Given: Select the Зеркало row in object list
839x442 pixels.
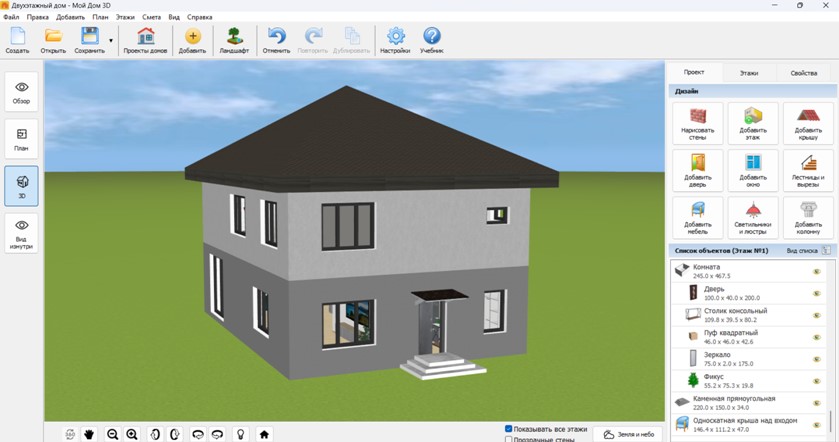Looking at the screenshot, I should tap(748, 359).
